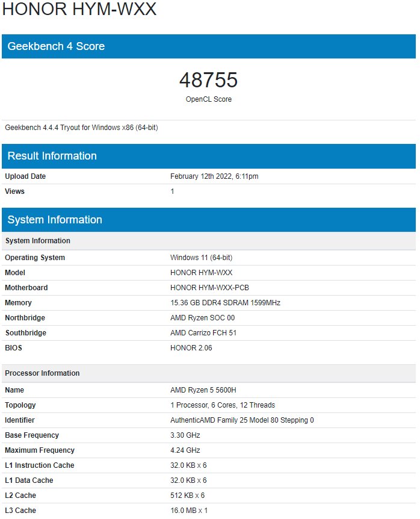Click the Model label
This screenshot has height=519, width=420.
pos(15,273)
